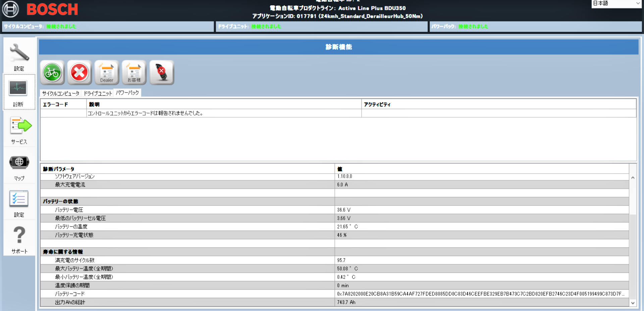Image resolution: width=644 pixels, height=311 pixels.
Task: Open the サービス service icon
Action: tap(19, 129)
